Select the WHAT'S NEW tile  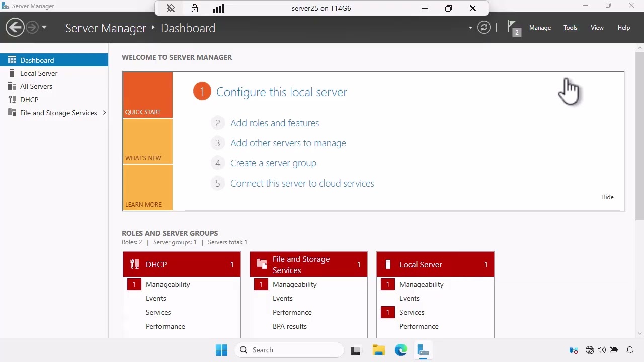point(147,141)
